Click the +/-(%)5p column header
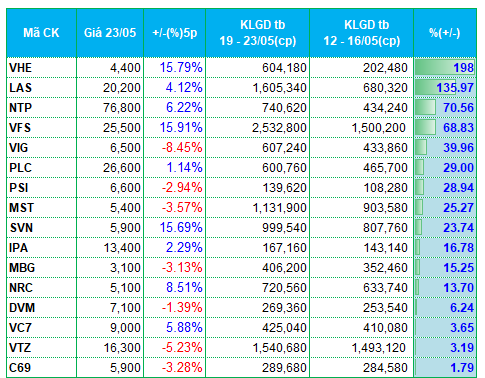Screen dimensions: 485x378 175,33
